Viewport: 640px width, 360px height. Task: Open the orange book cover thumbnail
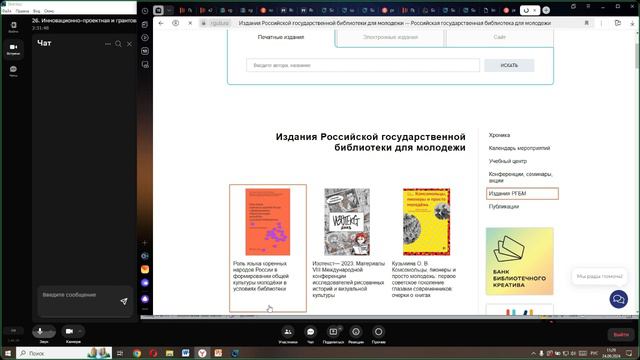pos(268,222)
